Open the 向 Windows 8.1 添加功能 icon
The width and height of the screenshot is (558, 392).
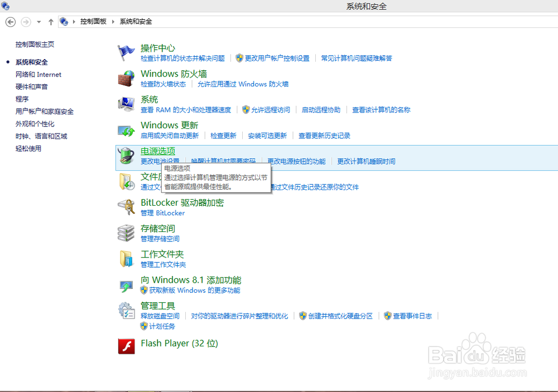tap(126, 285)
